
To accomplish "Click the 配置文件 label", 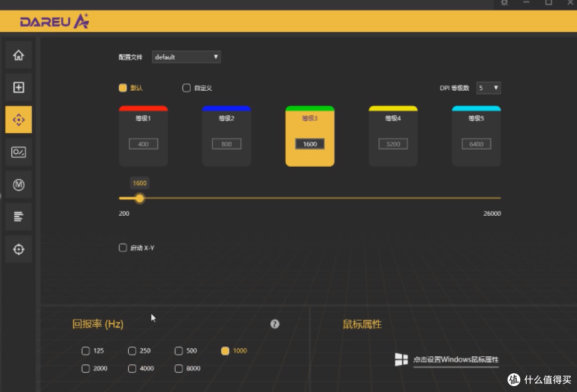I will pyautogui.click(x=131, y=57).
